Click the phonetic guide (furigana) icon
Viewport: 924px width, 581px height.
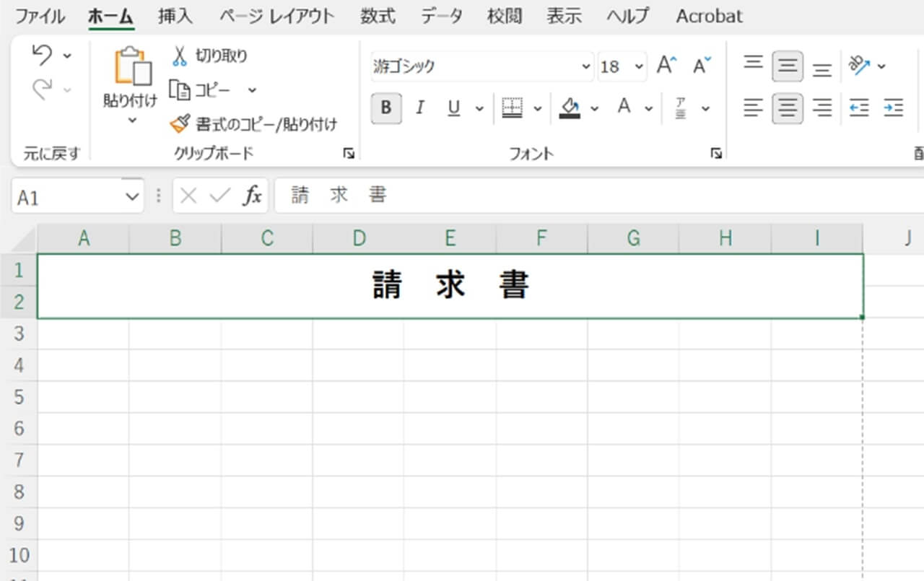pos(681,108)
